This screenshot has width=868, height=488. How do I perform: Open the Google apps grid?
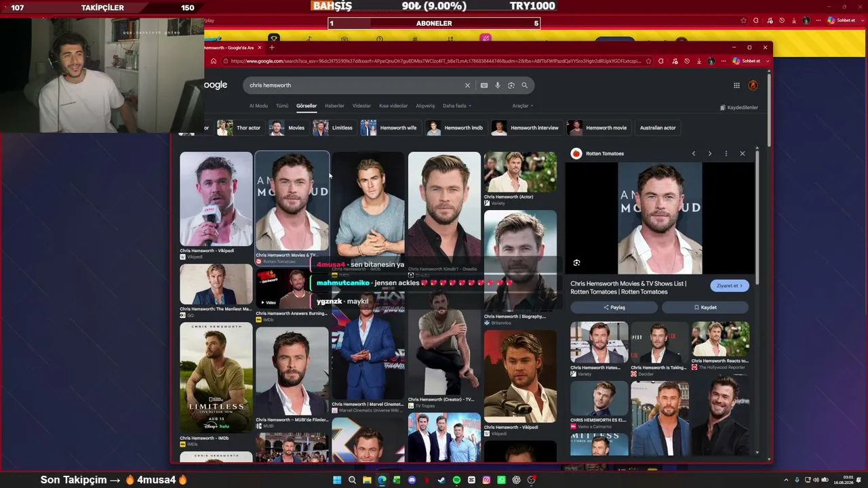coord(736,85)
